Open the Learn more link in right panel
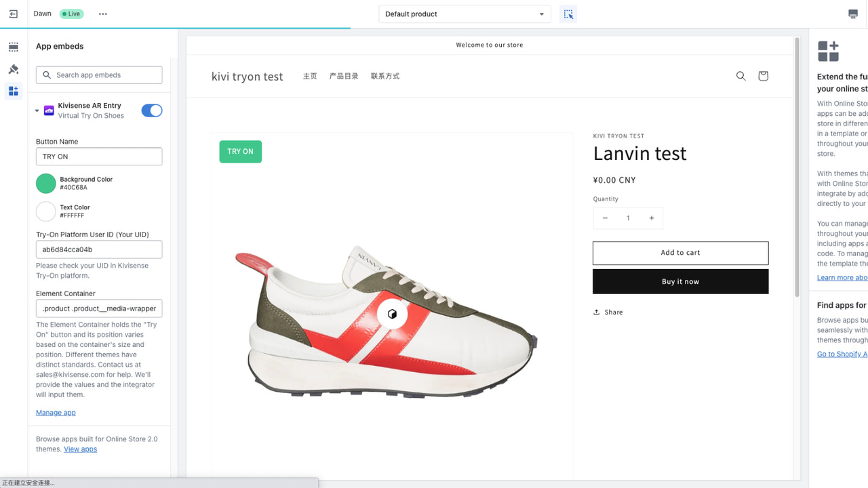Viewport: 868px width, 488px height. coord(842,278)
